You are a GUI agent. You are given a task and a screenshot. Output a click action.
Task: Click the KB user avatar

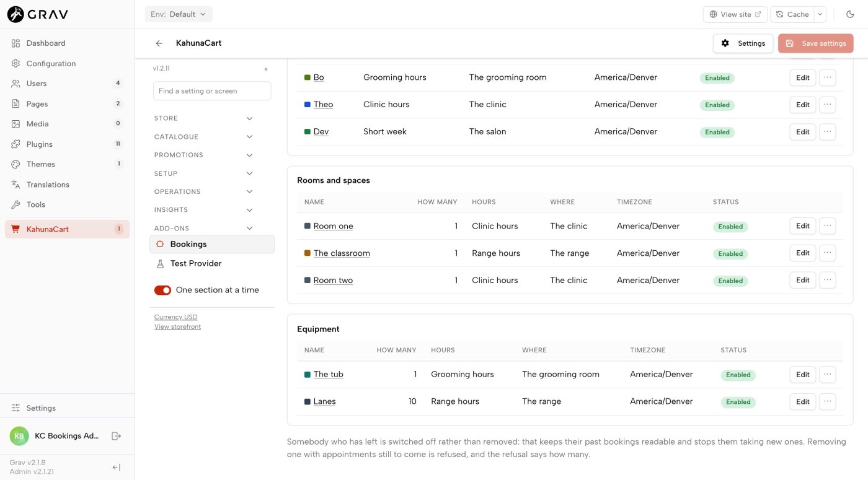19,436
